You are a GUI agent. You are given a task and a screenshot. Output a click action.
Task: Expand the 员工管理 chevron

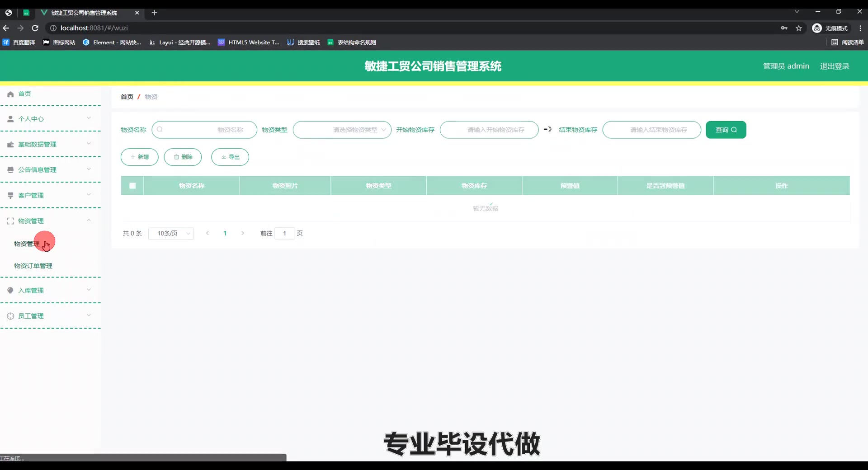tap(89, 315)
